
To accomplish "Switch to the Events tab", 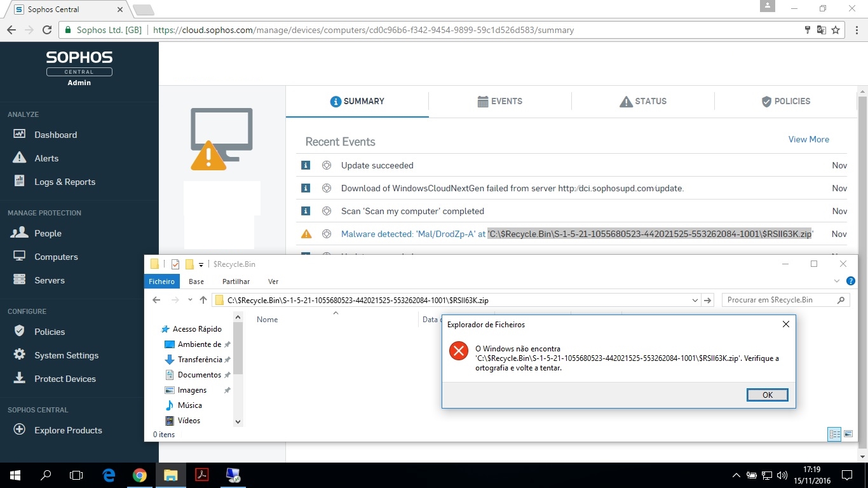I will (499, 101).
